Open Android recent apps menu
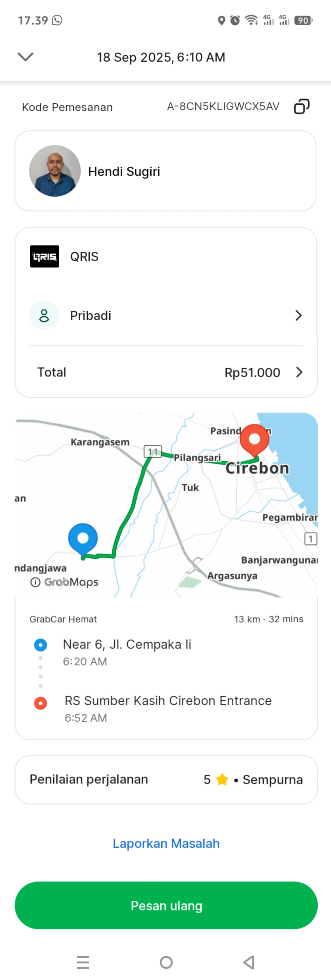331x980 pixels. [83, 962]
